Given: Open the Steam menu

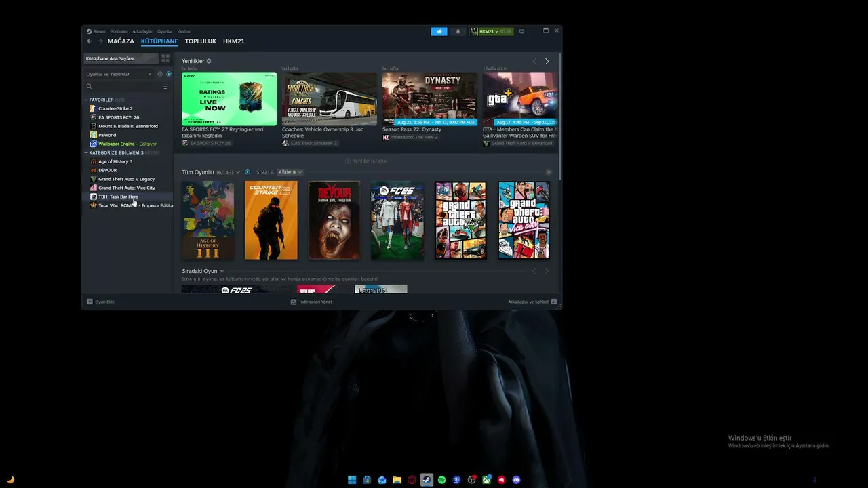Looking at the screenshot, I should tap(99, 31).
